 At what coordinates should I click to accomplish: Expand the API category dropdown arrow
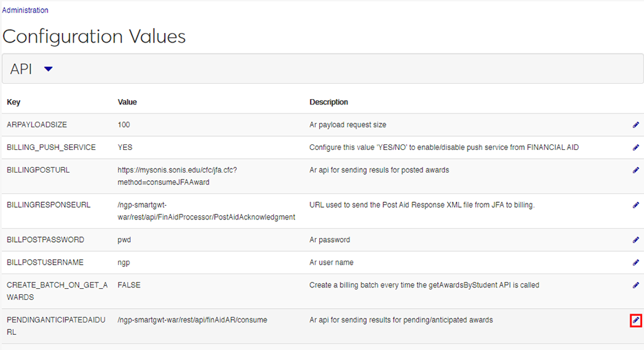[48, 69]
